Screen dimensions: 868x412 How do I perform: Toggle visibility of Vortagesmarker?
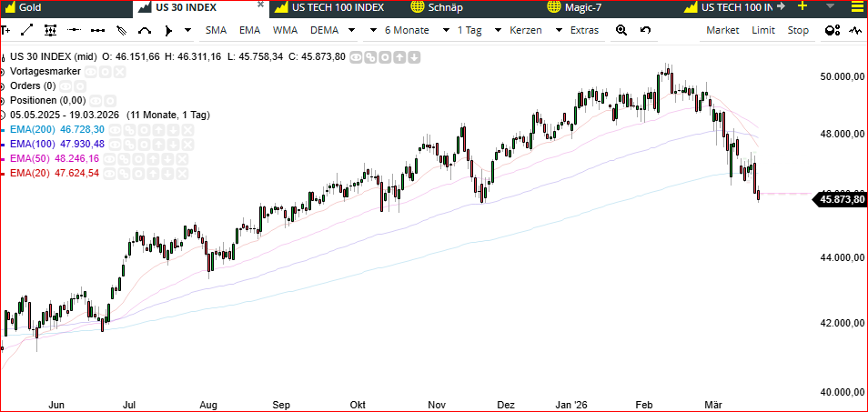point(92,71)
